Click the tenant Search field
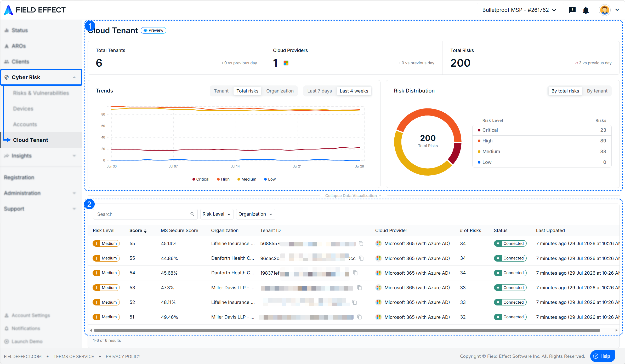The height and width of the screenshot is (364, 625). pos(145,214)
